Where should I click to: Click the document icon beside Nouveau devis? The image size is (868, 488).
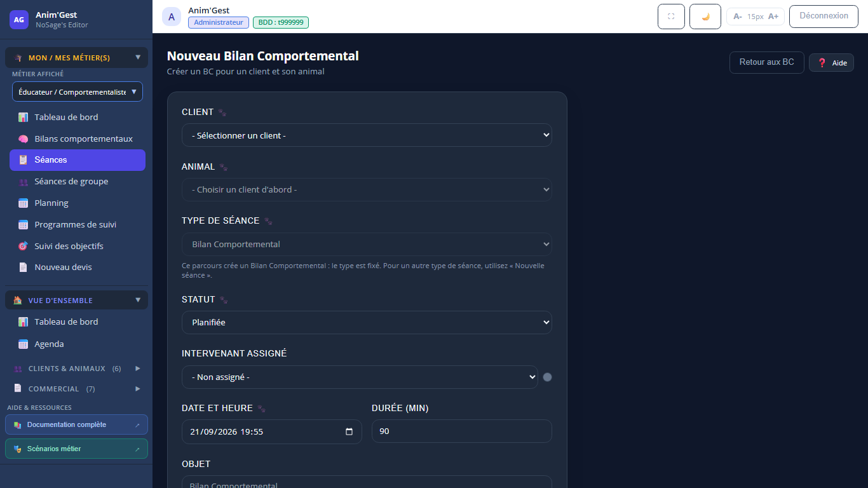tap(23, 268)
